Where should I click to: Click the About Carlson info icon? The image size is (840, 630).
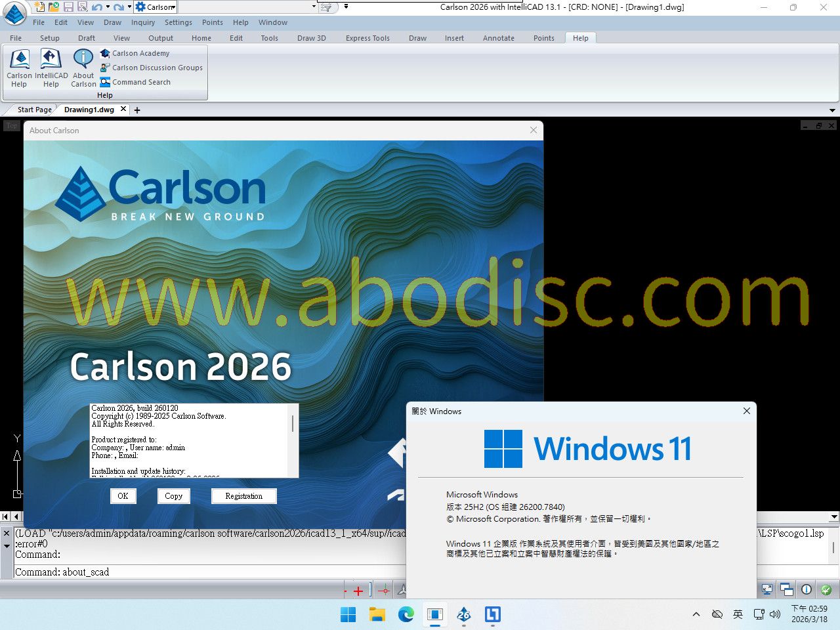click(x=83, y=68)
